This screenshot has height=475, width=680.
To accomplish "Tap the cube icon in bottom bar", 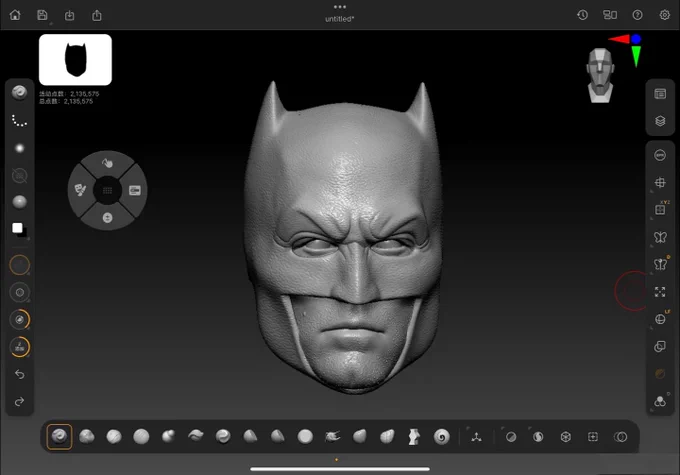I will (x=566, y=437).
